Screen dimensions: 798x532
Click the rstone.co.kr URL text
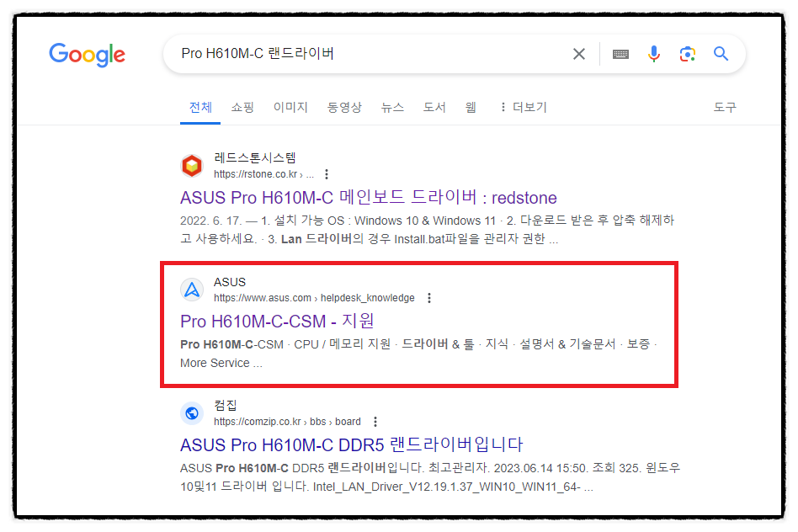click(x=263, y=174)
